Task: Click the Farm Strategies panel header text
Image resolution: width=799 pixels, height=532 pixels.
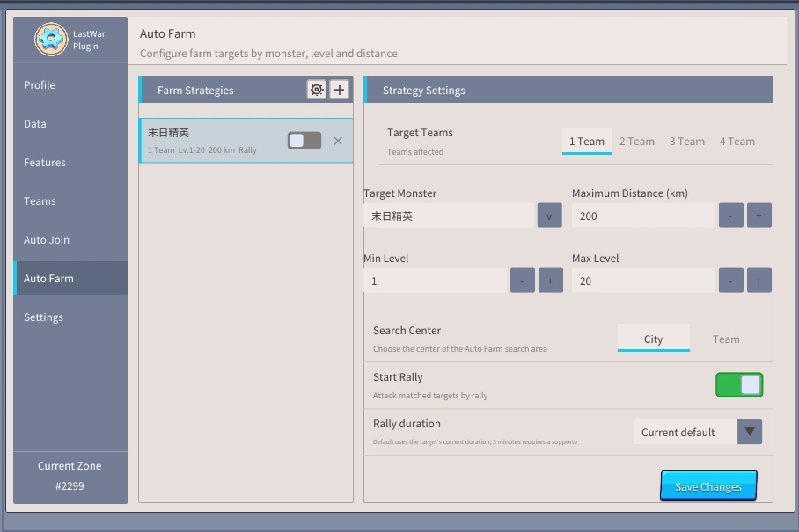Action: pos(195,90)
